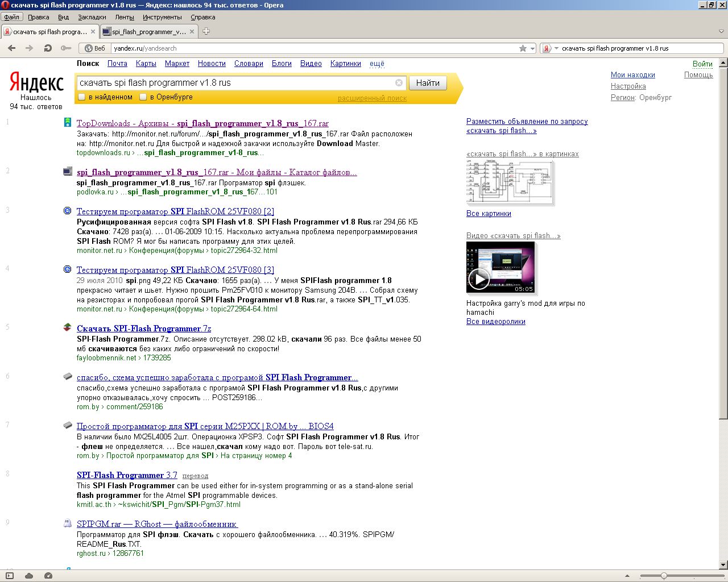Click the fayloobmennik result favicon
728x582 pixels.
click(67, 327)
